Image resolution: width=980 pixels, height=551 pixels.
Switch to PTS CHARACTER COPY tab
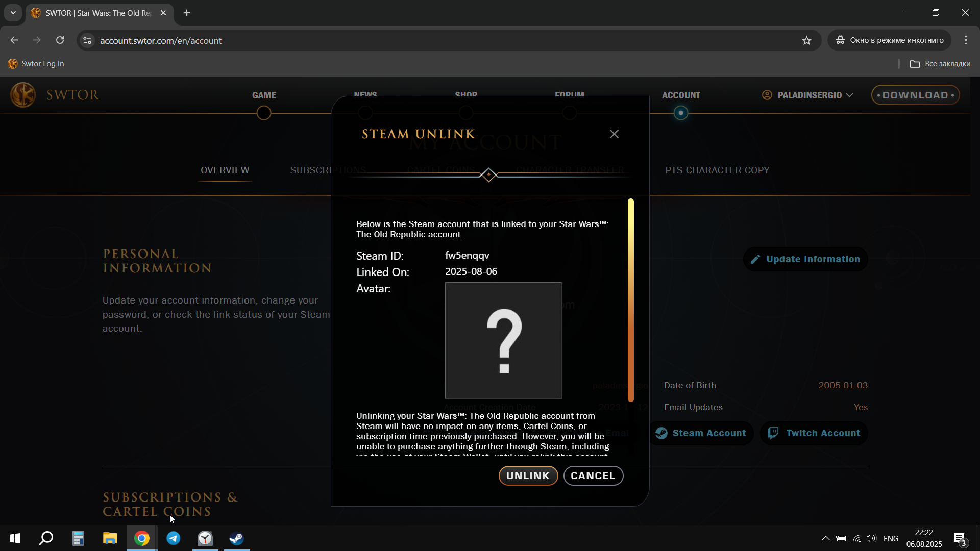pos(717,170)
